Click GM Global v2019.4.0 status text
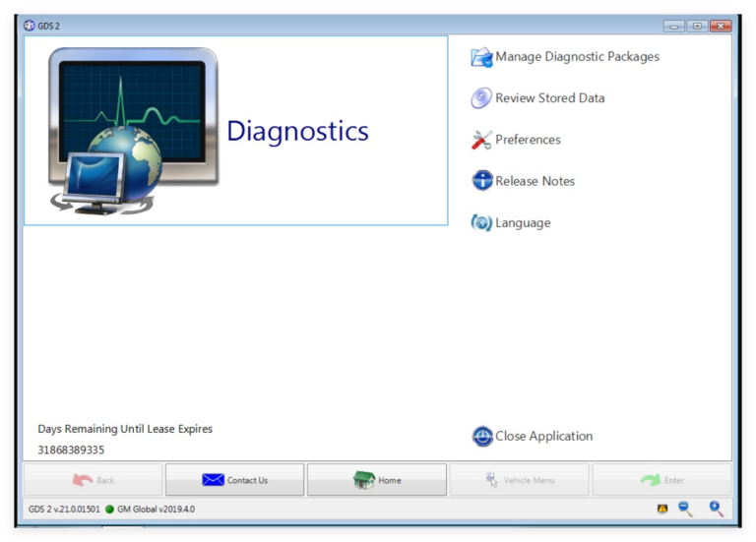Image resolution: width=756 pixels, height=542 pixels. pos(157,510)
